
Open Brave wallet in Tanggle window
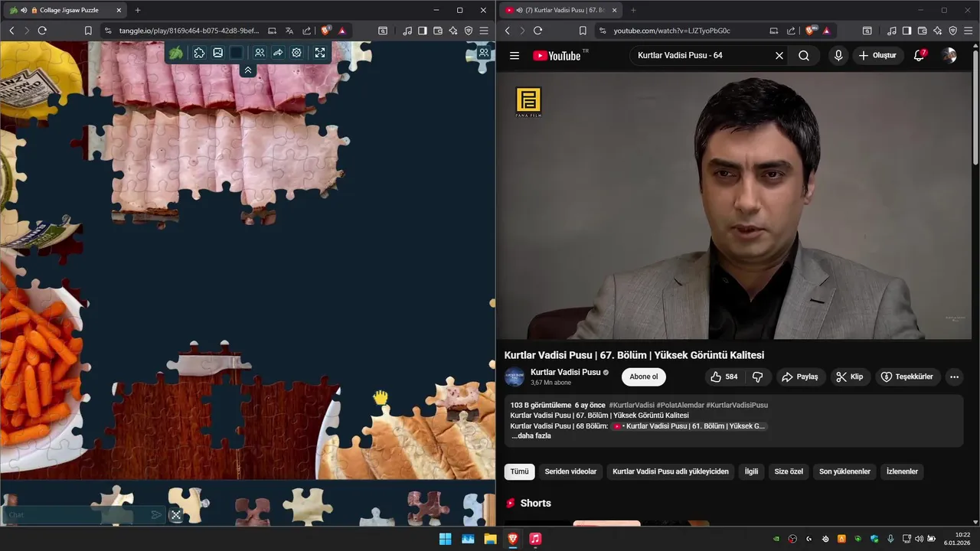[x=438, y=31]
